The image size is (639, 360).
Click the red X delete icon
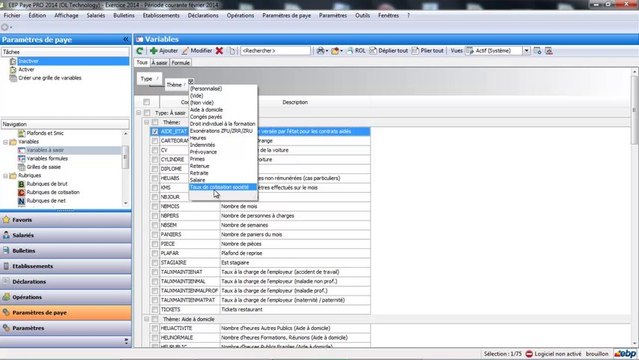(219, 51)
